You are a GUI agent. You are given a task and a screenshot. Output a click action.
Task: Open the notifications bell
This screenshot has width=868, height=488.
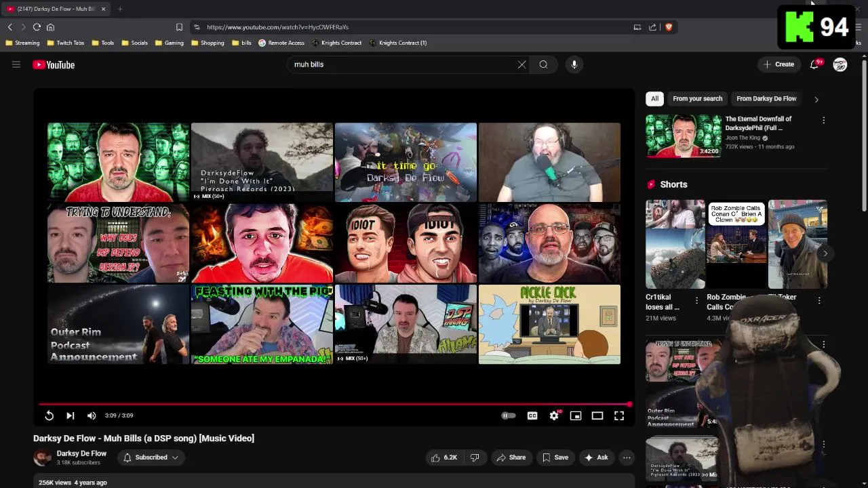click(x=814, y=64)
